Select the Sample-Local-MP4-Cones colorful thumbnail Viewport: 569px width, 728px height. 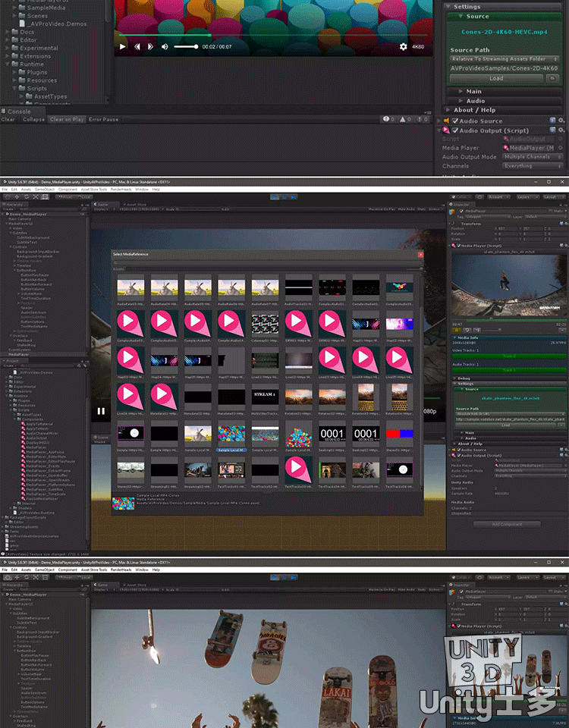tap(231, 433)
